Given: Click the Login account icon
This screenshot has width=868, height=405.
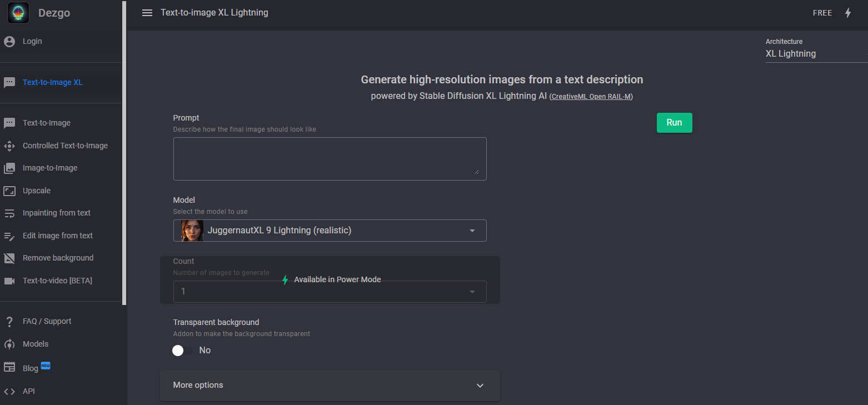Looking at the screenshot, I should [9, 41].
